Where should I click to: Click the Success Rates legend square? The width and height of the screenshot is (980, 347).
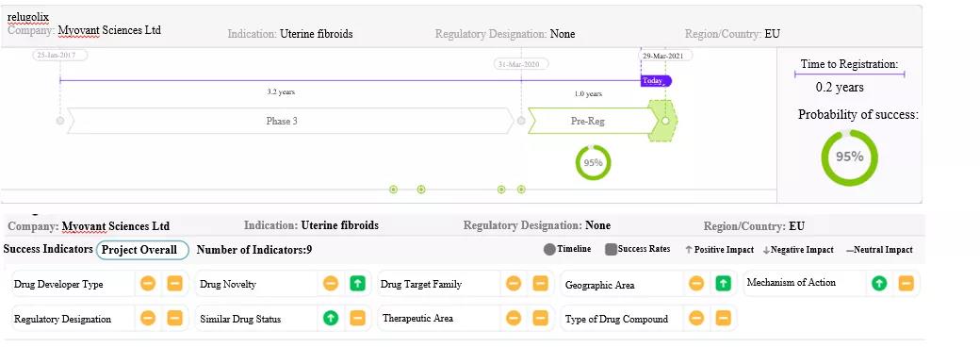point(611,250)
